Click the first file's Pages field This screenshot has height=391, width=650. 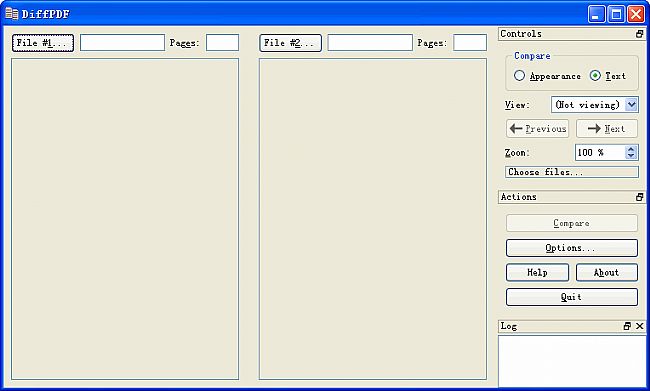coord(223,43)
